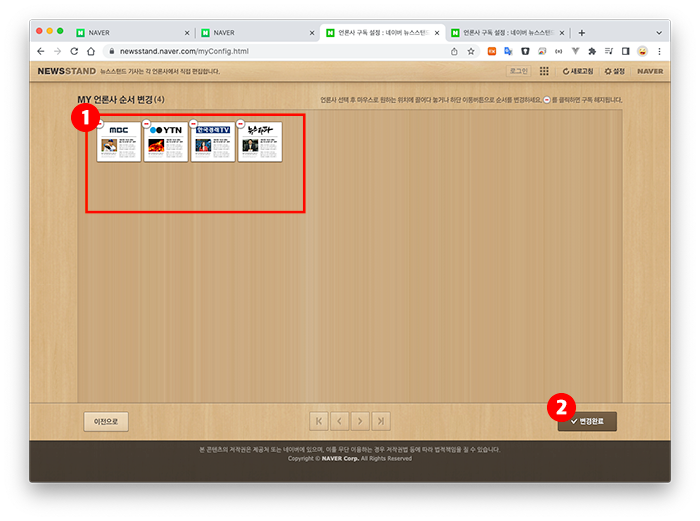Viewport: 700px width, 521px height.
Task: Open the Chrome profile avatar
Action: pyautogui.click(x=642, y=51)
